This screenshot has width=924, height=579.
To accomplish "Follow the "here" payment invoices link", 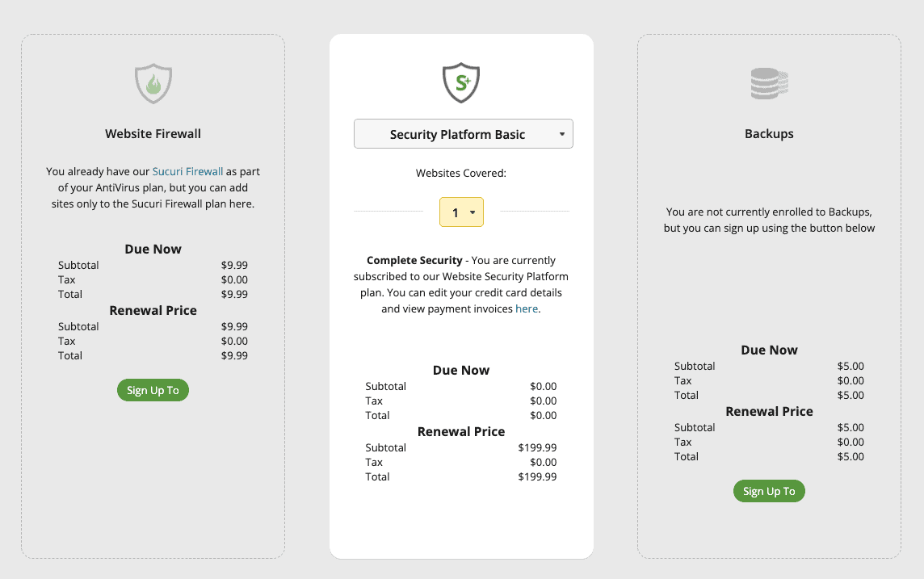I will (527, 308).
